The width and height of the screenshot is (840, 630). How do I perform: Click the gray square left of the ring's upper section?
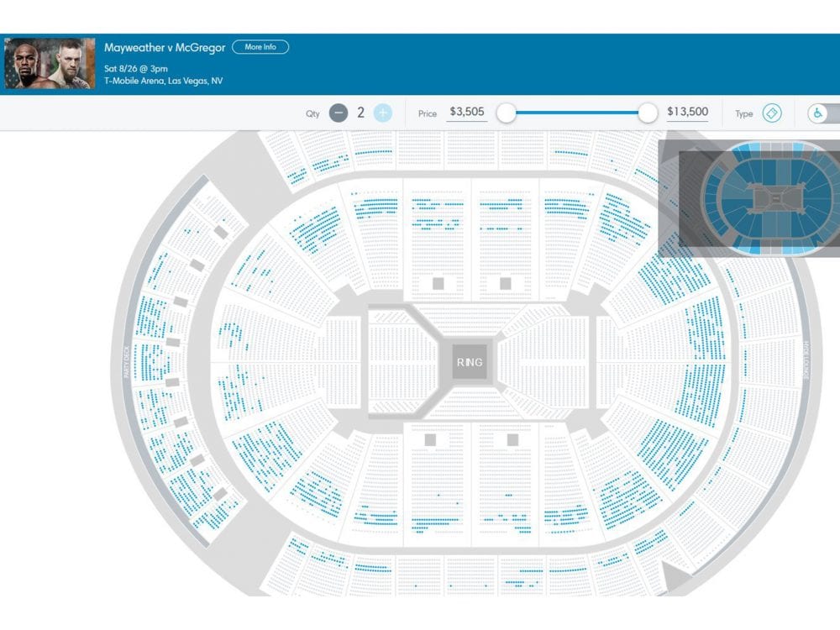tap(438, 283)
